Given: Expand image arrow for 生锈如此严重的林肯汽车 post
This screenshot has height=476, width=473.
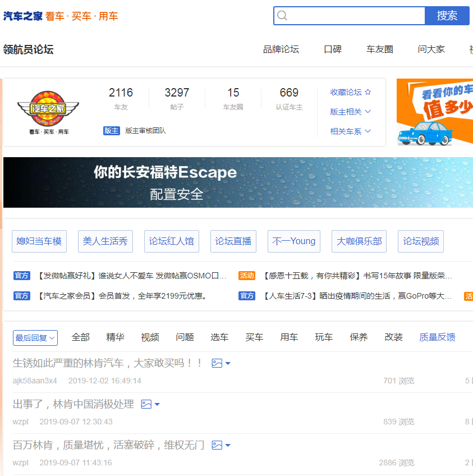Looking at the screenshot, I should pyautogui.click(x=228, y=363).
